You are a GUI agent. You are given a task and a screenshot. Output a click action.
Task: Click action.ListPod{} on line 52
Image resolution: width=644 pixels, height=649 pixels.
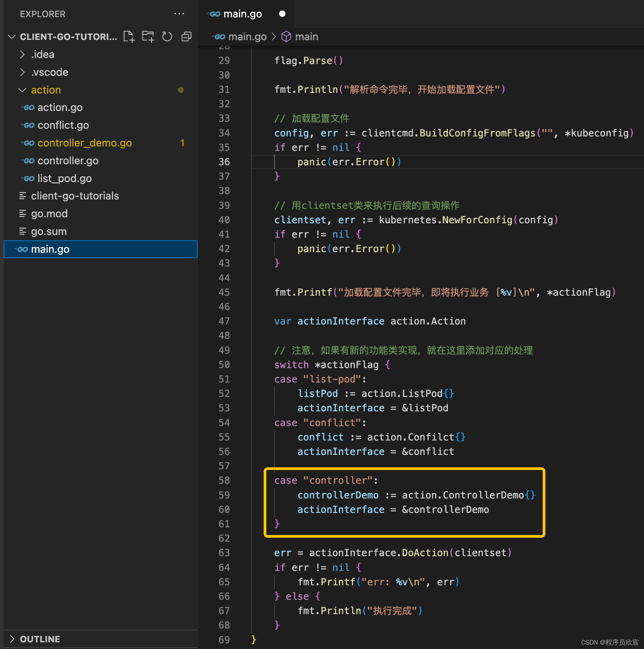tap(408, 394)
